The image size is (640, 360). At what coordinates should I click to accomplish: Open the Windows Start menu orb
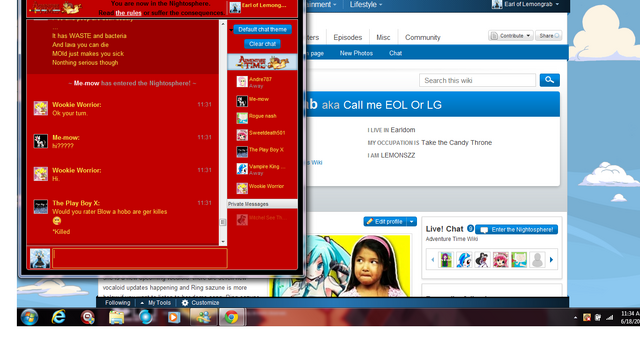pos(29,317)
